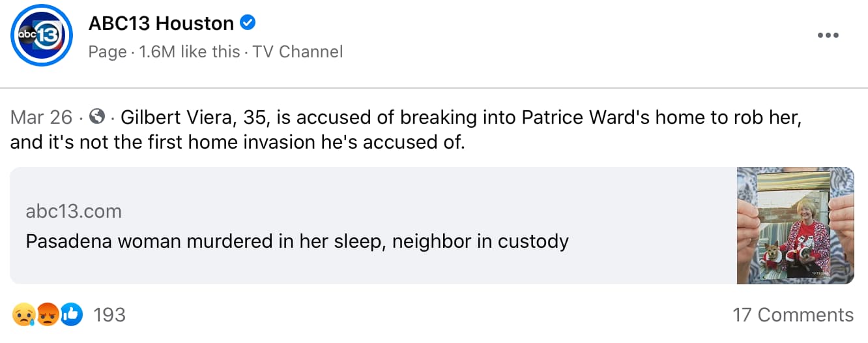868x343 pixels.
Task: Click the sad face reaction emoji
Action: click(x=22, y=316)
